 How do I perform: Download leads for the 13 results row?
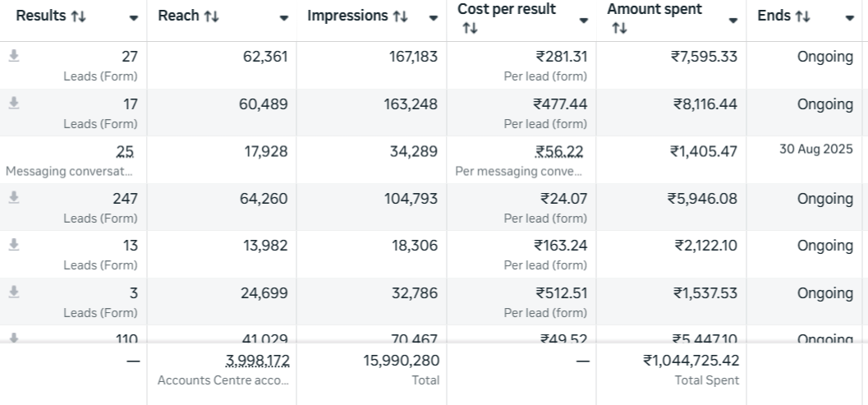point(14,245)
